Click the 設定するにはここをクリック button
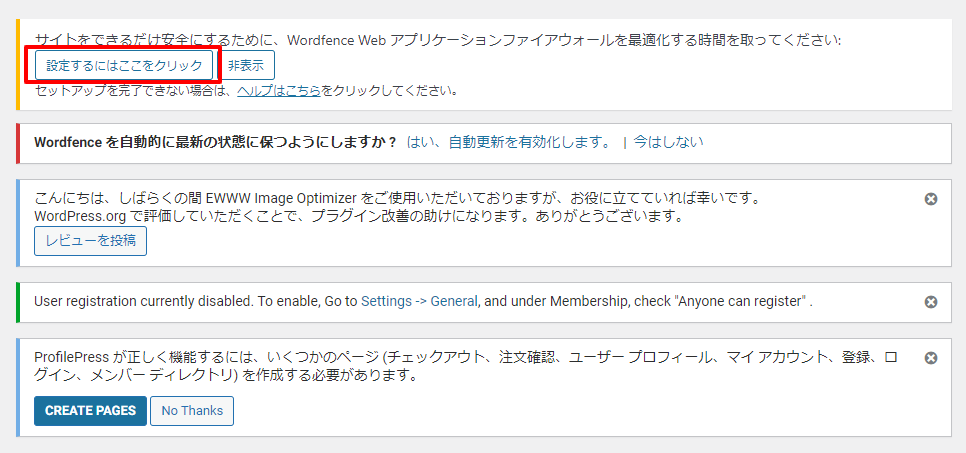The width and height of the screenshot is (966, 453). 124,66
